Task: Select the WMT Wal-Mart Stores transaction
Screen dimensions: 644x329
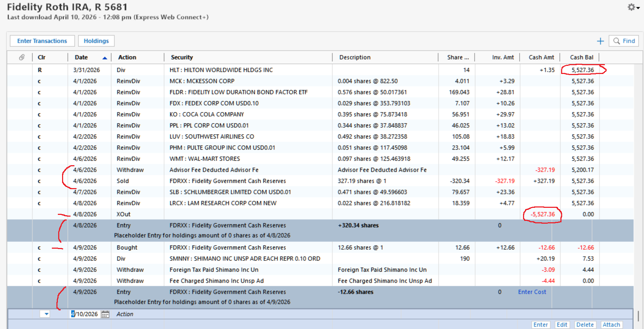Action: point(320,159)
